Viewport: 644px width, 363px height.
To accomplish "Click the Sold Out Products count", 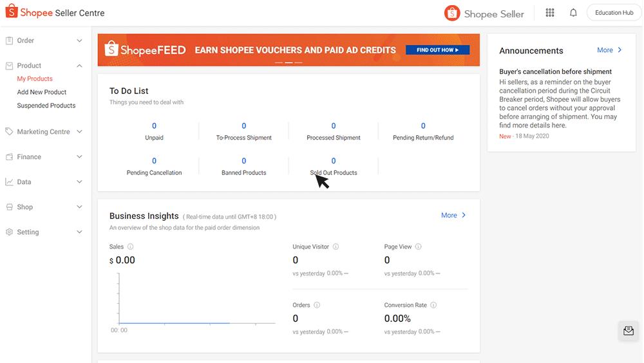I will pos(334,161).
